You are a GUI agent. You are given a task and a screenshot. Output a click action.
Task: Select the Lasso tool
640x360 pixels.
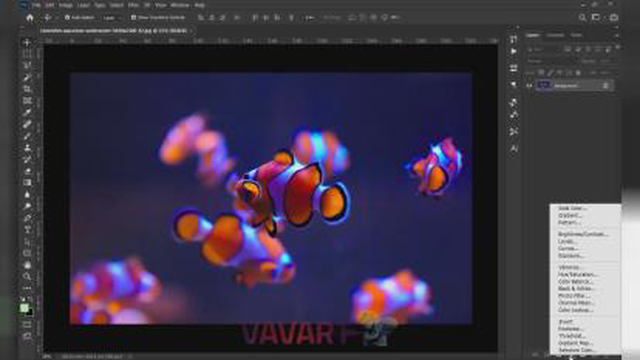coord(27,65)
